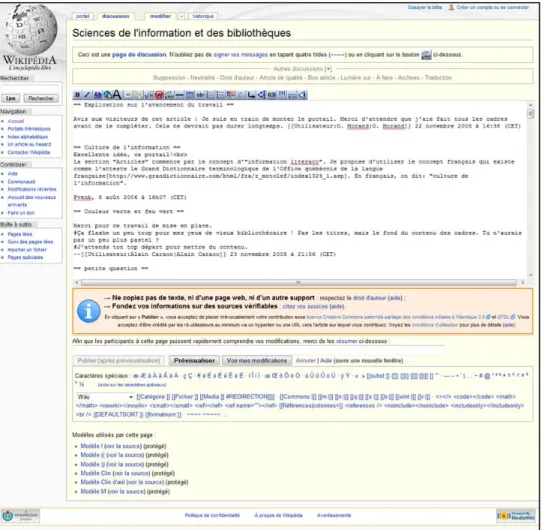The width and height of the screenshot is (544, 530).
Task: Insert reference with [1] icon
Action: pyautogui.click(x=282, y=95)
